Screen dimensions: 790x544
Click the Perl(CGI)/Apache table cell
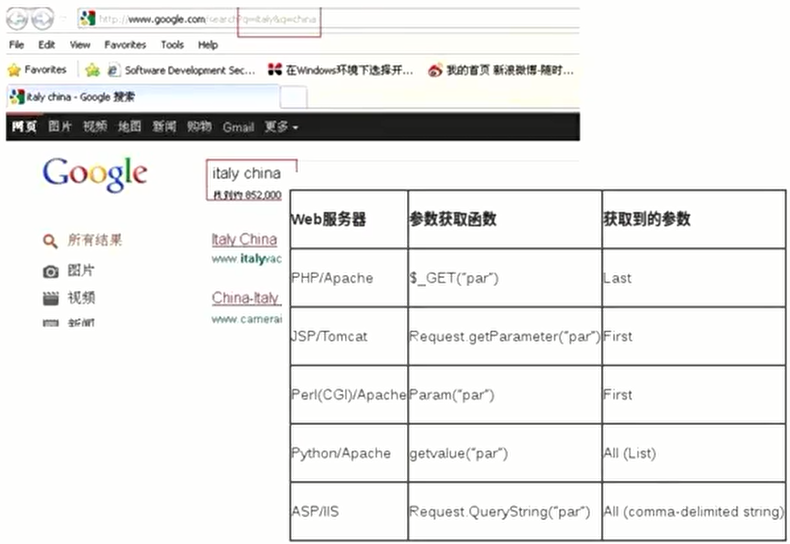[x=349, y=394]
